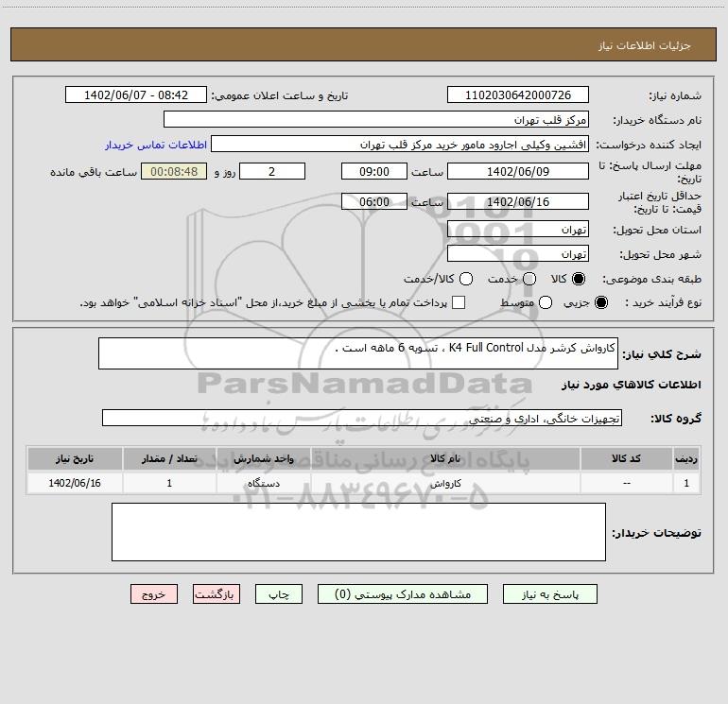Click the خروج exit button
Screen dimensions: 728x704
click(x=154, y=594)
